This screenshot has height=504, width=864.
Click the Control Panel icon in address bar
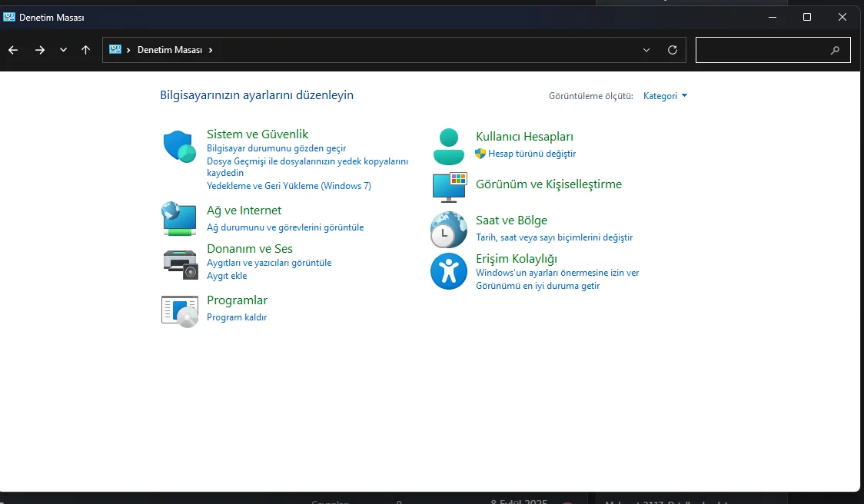115,50
